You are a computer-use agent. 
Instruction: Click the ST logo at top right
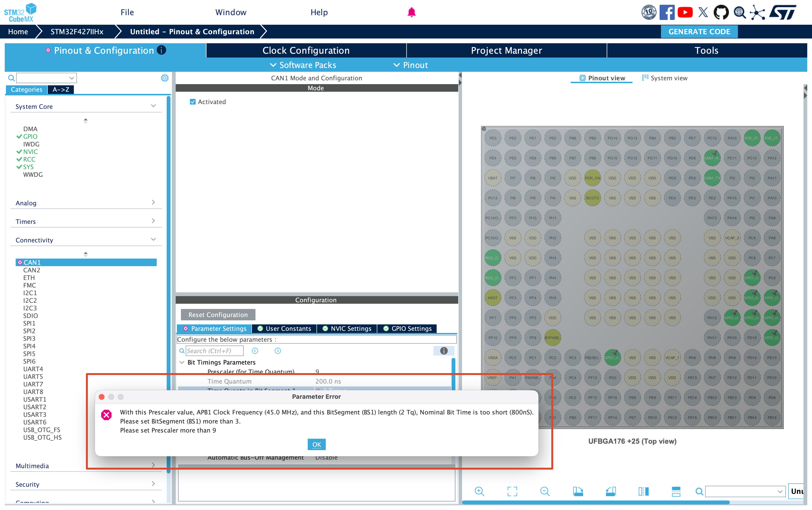point(783,13)
